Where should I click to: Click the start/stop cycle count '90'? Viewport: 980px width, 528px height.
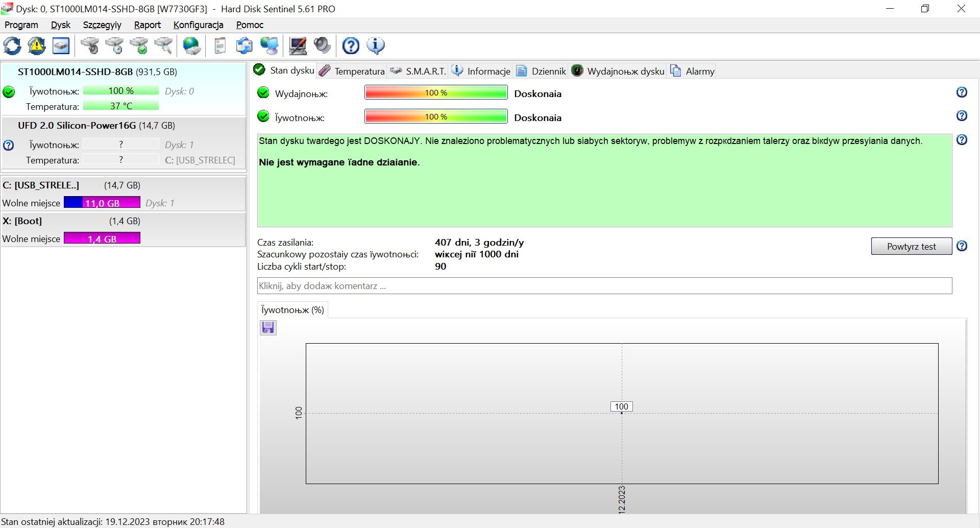tap(440, 267)
